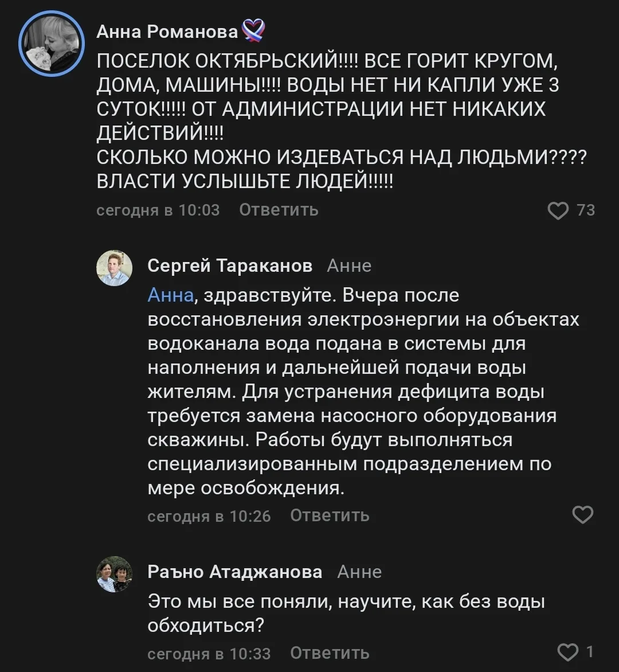Open Анна Романова name link
619x672 pixels.
point(167,32)
